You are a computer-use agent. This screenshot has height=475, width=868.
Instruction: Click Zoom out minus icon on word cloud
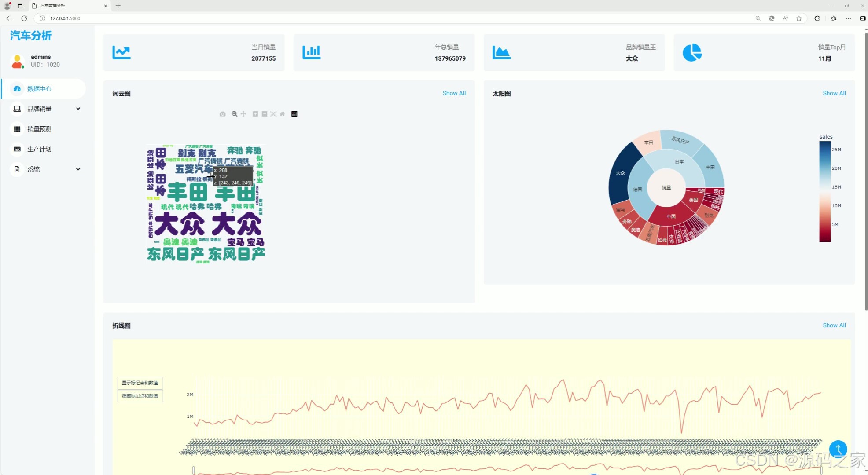(265, 114)
